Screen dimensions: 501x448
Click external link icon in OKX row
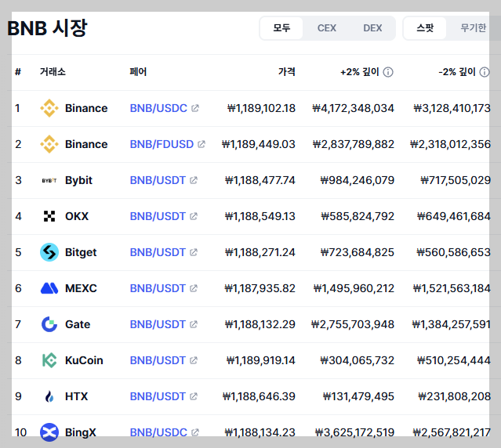pos(194,216)
